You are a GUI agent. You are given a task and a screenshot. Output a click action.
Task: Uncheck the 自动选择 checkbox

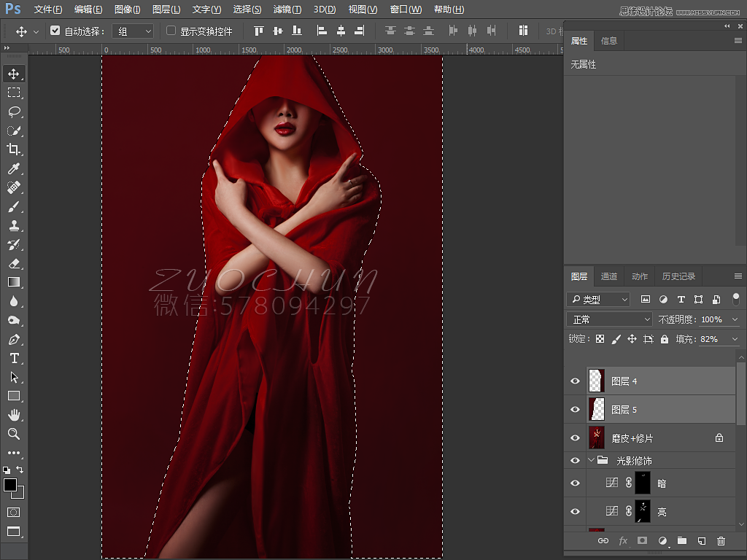coord(55,31)
